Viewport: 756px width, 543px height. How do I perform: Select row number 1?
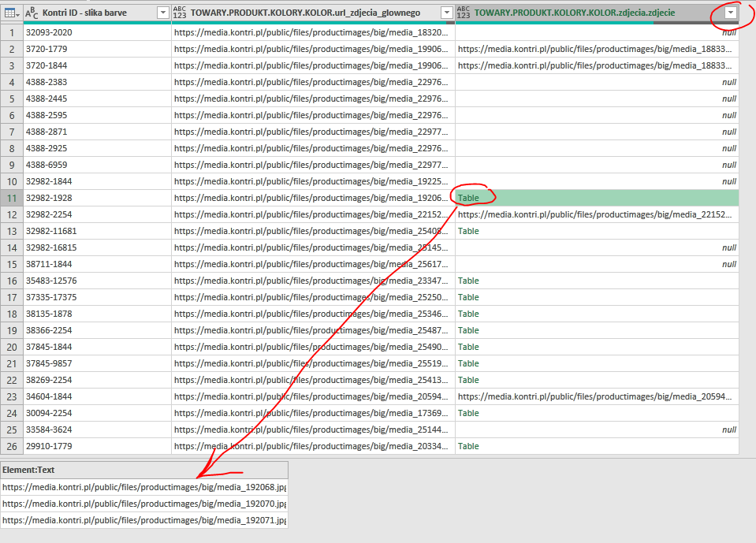click(12, 33)
